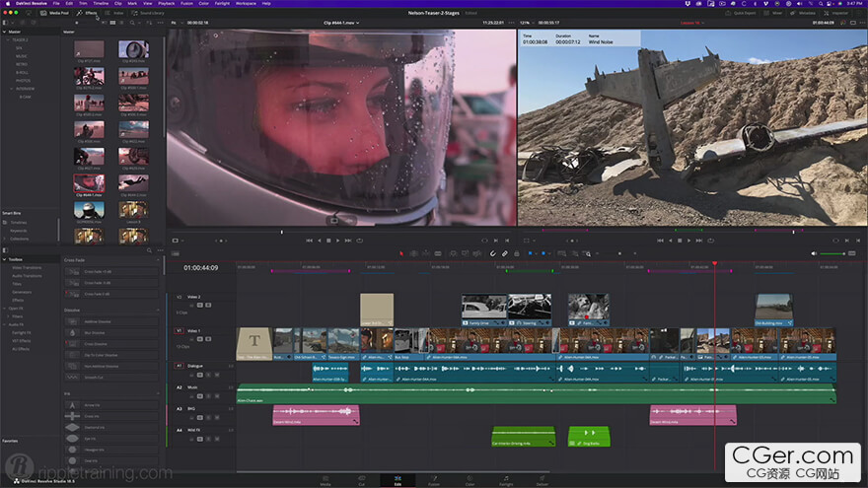Click the Linked Selection chain icon

[505, 253]
